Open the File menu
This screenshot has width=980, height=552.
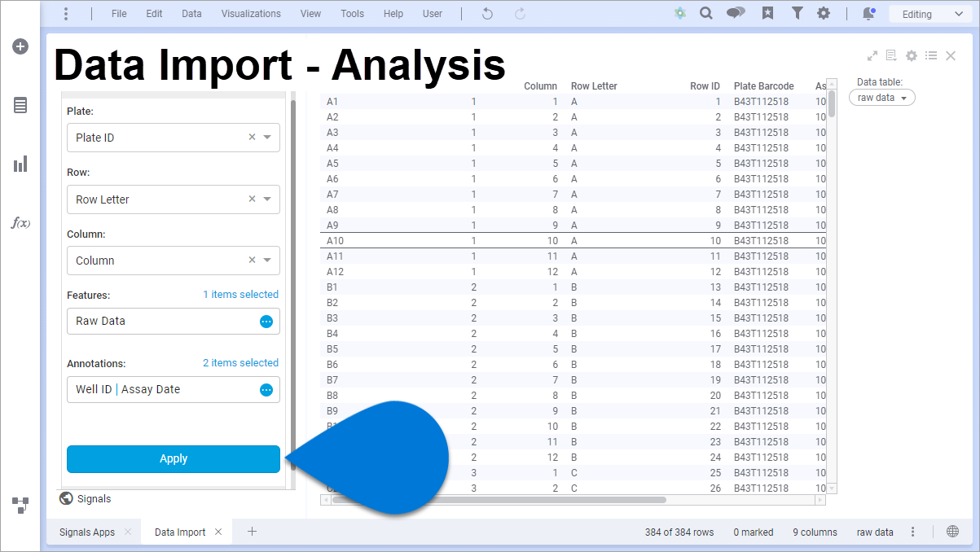(x=119, y=14)
